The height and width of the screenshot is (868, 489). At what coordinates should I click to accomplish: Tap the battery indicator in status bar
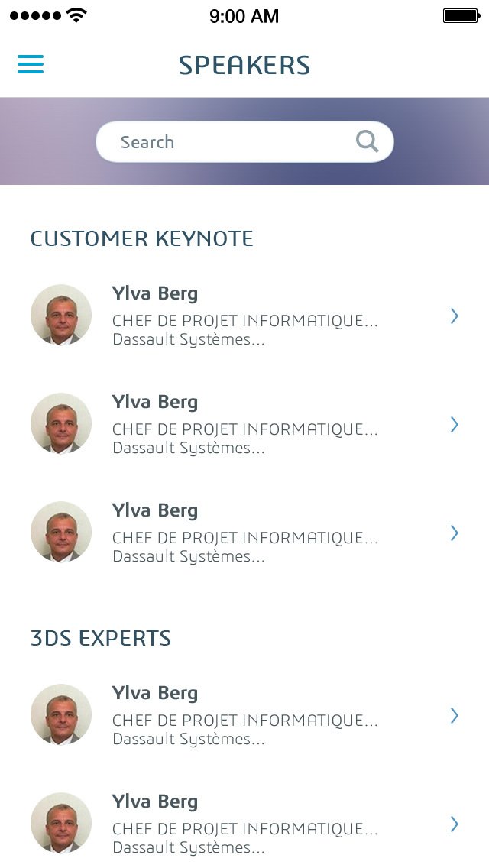coord(461,15)
